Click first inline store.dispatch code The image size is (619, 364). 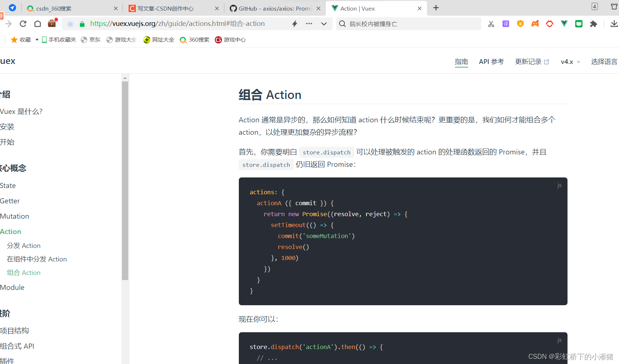(326, 152)
